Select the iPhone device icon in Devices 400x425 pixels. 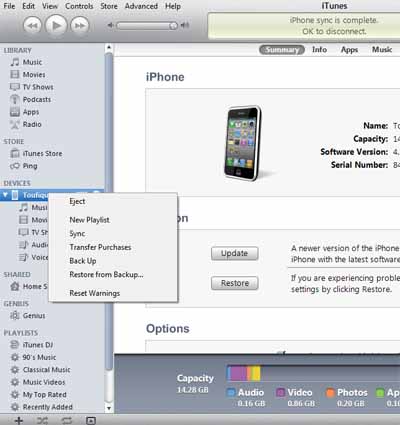[x=15, y=195]
